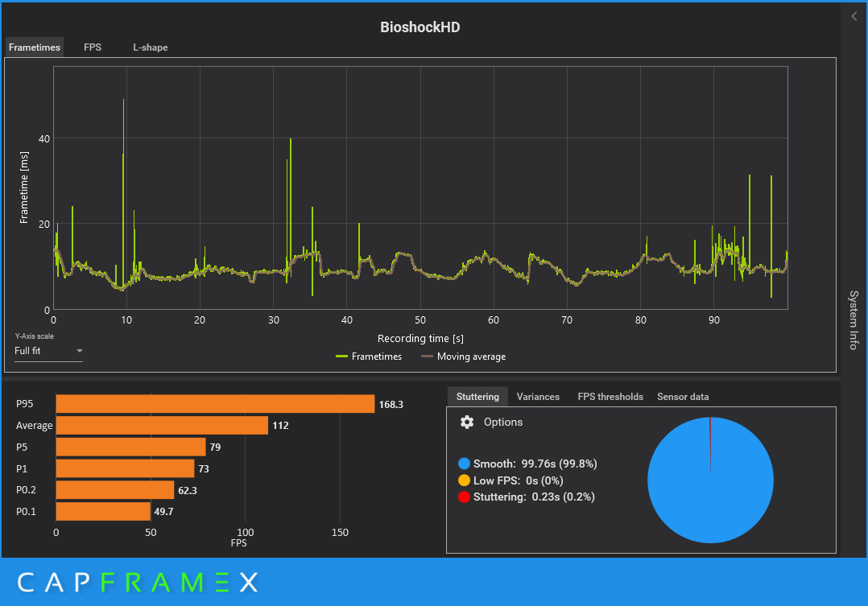
Task: Click the Frametime [ms] axis label
Action: pos(24,188)
